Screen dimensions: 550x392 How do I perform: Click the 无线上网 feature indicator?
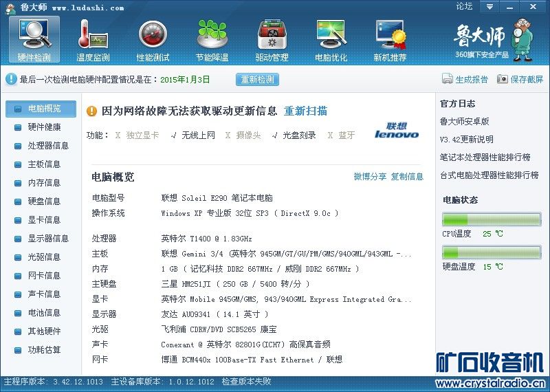(x=193, y=135)
